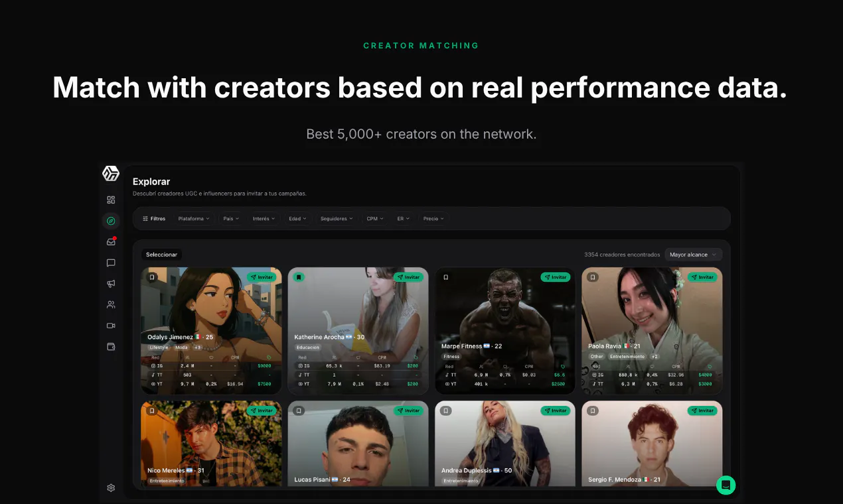843x504 pixels.
Task: Bookmark Andrea Duplessis's card
Action: pyautogui.click(x=445, y=410)
